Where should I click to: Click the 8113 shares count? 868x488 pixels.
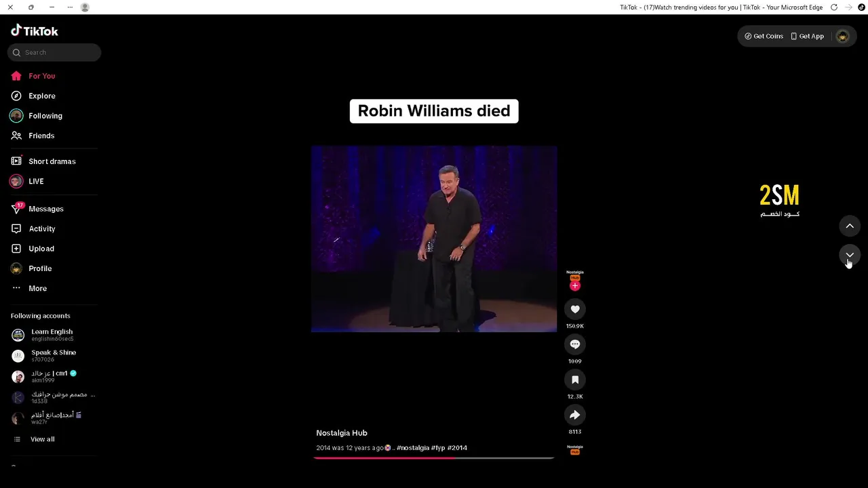tap(575, 432)
